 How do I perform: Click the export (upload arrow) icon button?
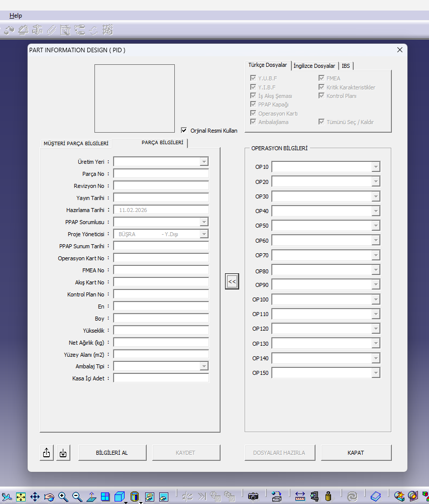pyautogui.click(x=46, y=453)
